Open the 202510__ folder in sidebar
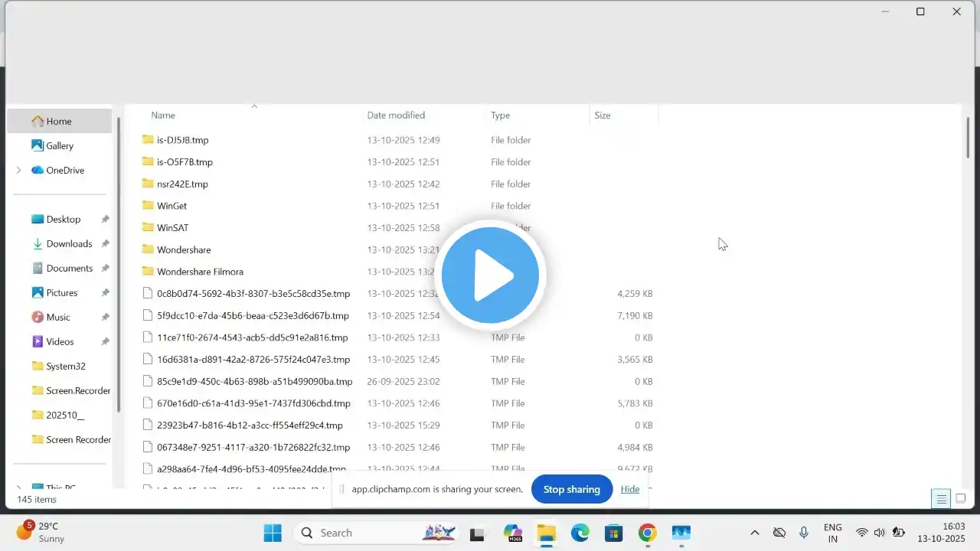The image size is (980, 551). tap(60, 415)
